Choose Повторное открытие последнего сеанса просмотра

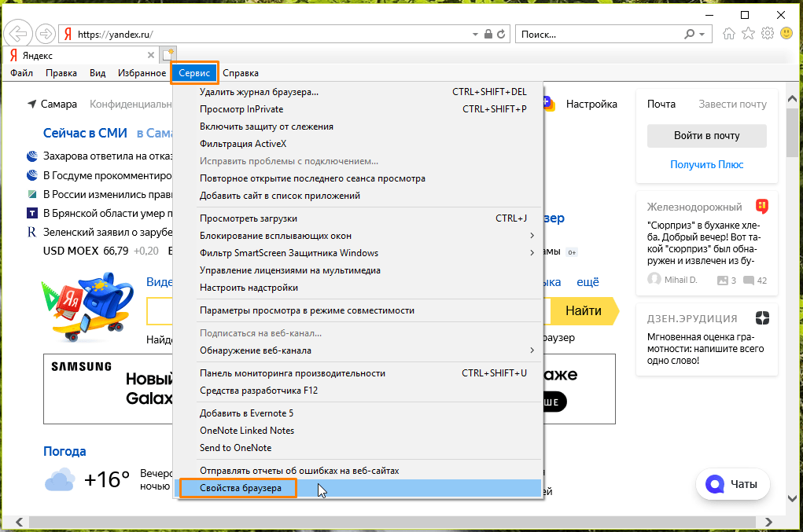pos(358,178)
